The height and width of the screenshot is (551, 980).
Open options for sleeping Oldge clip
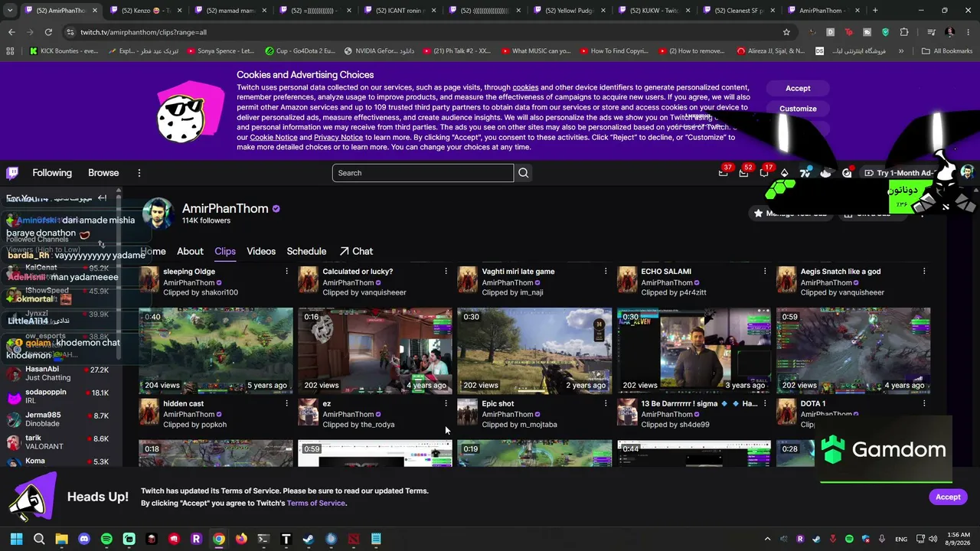[x=287, y=272]
